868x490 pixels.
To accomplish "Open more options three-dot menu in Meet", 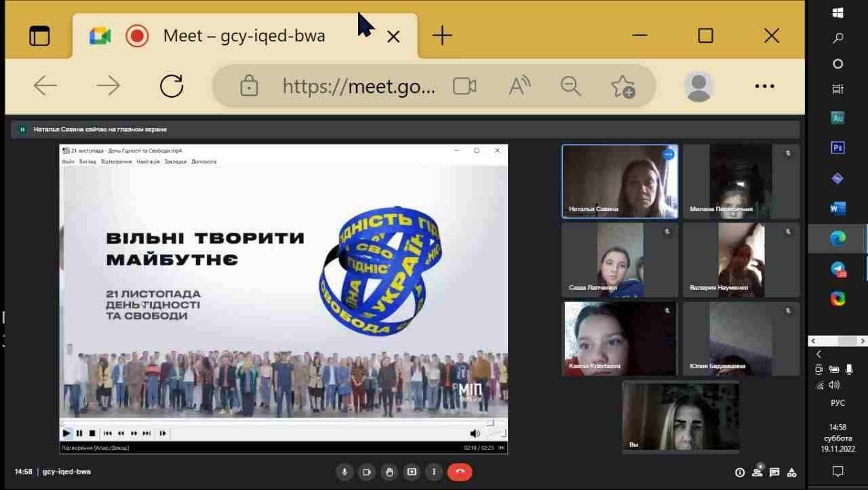I will [433, 472].
